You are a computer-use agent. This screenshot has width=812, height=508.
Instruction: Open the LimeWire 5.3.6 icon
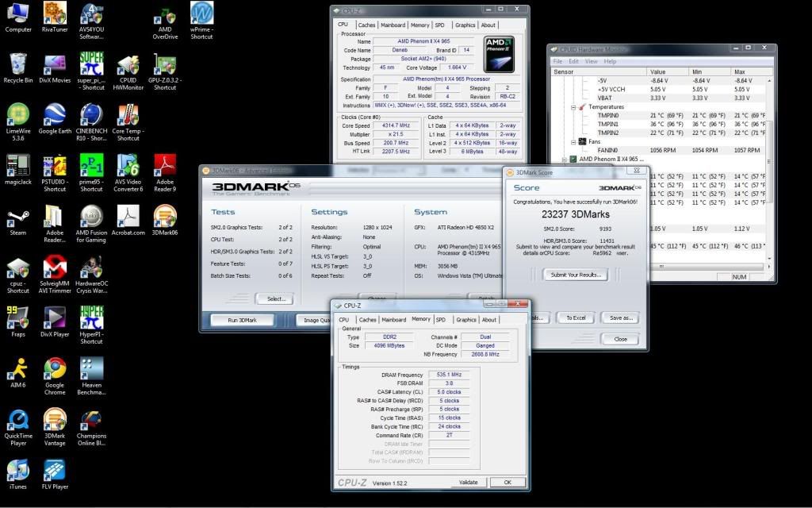coord(18,122)
